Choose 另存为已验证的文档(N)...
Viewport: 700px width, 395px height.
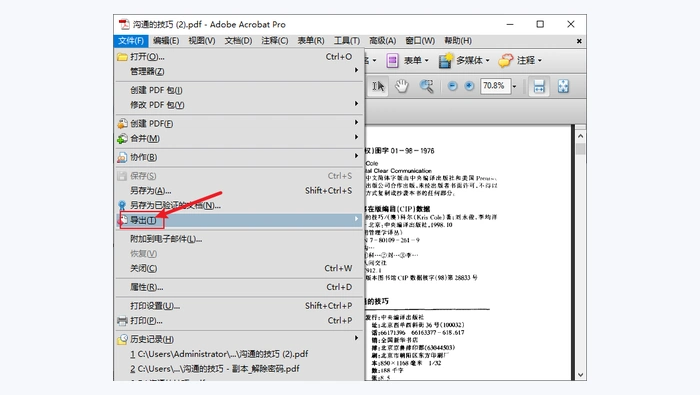point(239,205)
